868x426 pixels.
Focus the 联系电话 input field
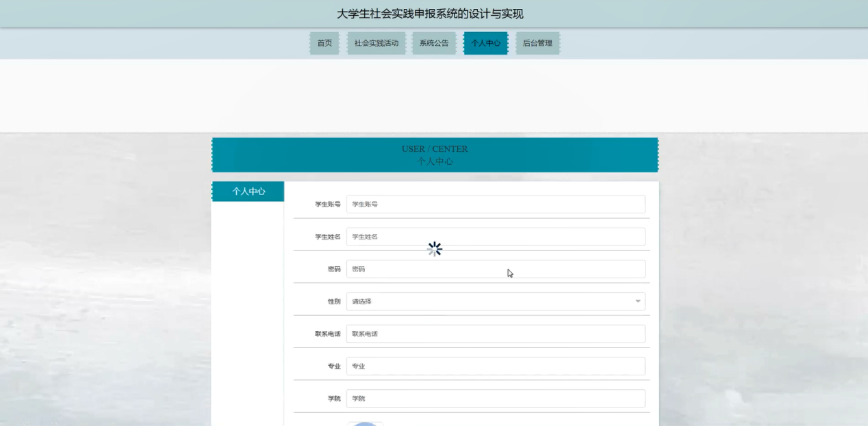[x=496, y=334]
